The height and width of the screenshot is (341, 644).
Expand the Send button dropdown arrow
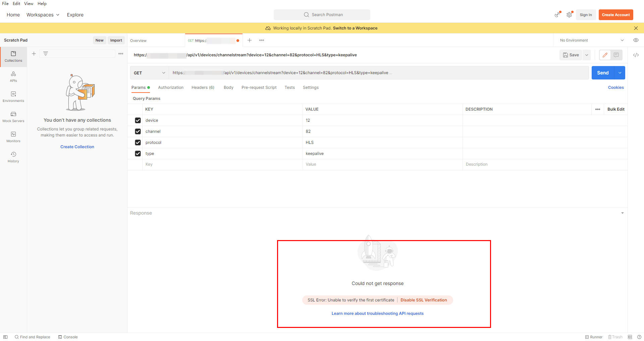click(620, 73)
